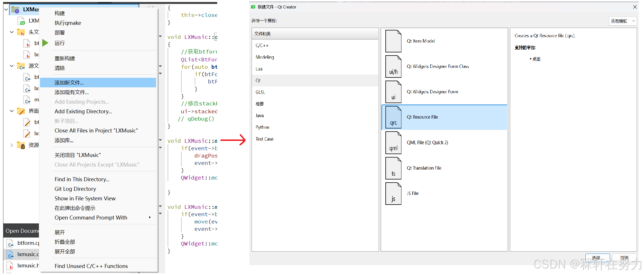This screenshot has width=644, height=275.
Task: Select the Modeling category
Action: click(x=315, y=57)
